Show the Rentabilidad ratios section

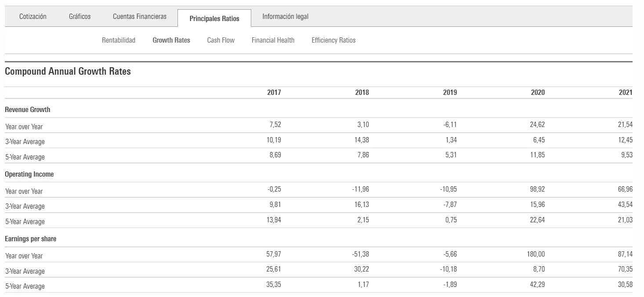(119, 40)
